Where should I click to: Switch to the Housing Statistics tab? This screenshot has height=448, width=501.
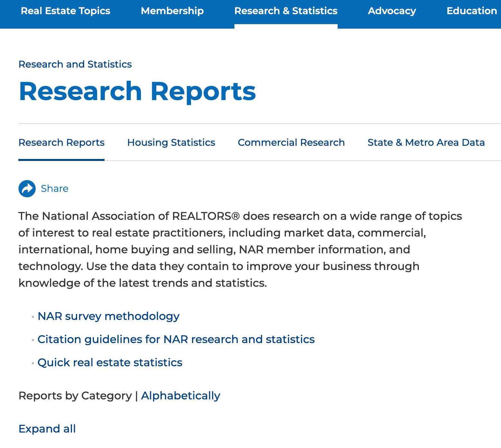click(171, 143)
